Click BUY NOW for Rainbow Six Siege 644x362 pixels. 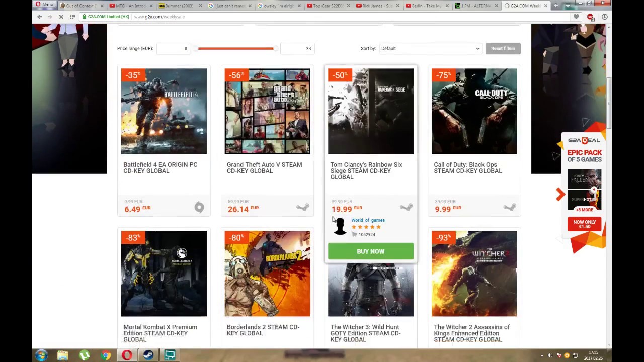pyautogui.click(x=371, y=251)
